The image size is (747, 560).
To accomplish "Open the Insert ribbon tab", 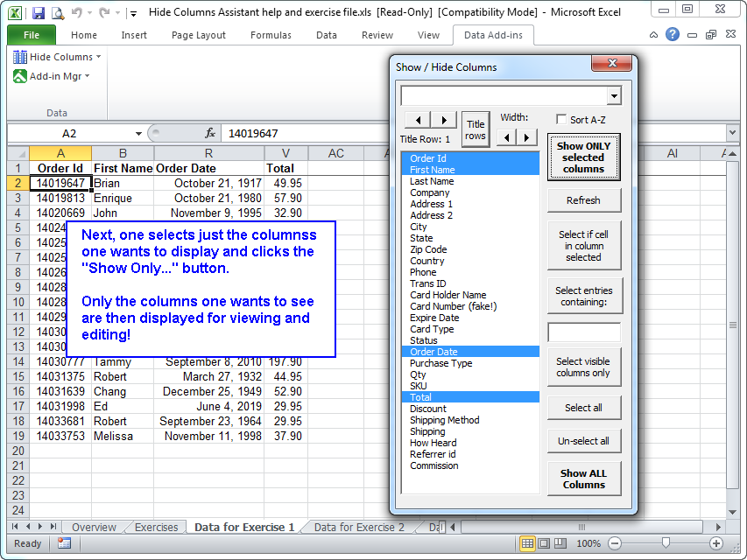I will (134, 35).
